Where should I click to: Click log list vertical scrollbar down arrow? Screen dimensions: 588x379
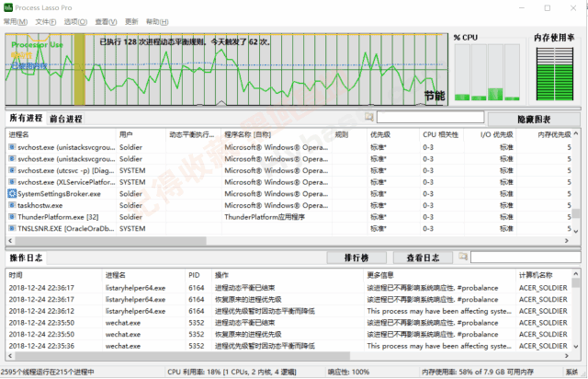pos(576,346)
